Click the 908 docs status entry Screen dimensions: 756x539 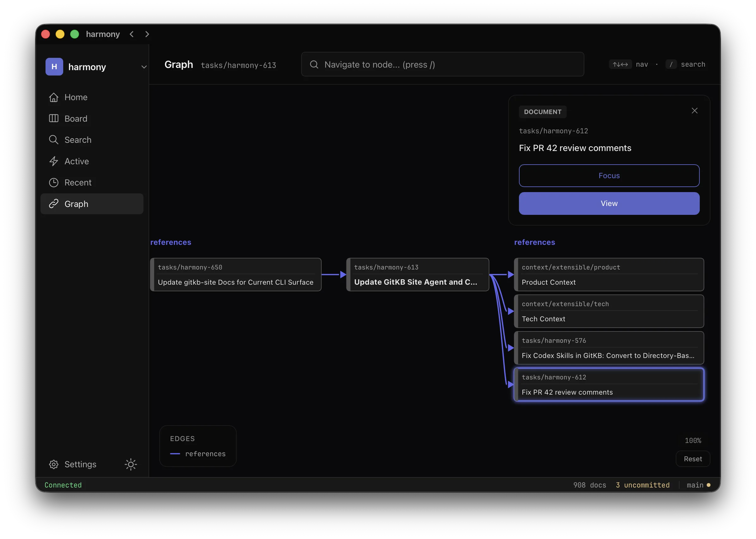click(589, 485)
